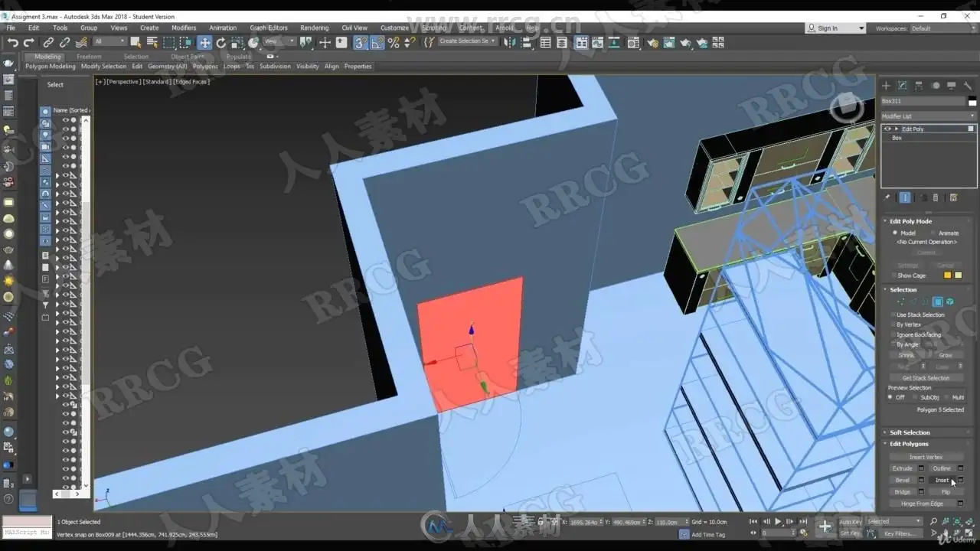Select the Animate radio button
Viewport: 980px width, 551px height.
coord(933,233)
